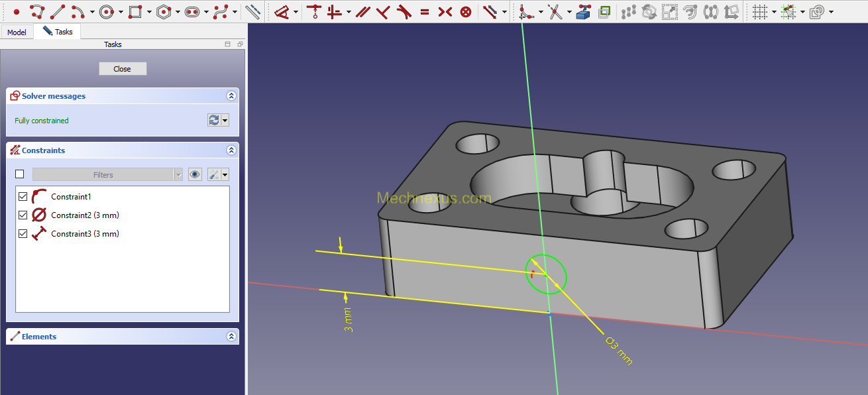The height and width of the screenshot is (395, 868).
Task: Select the line creation tool
Action: point(58,11)
